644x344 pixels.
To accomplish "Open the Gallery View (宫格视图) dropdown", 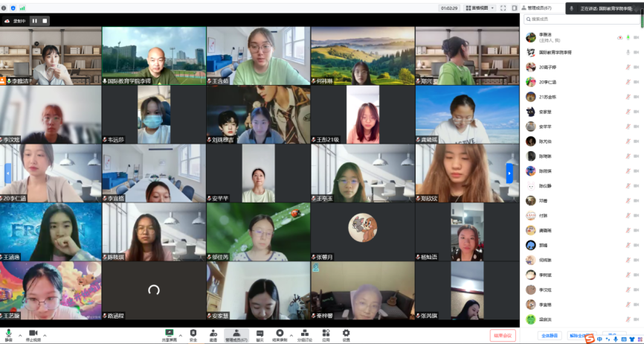I will pyautogui.click(x=479, y=7).
